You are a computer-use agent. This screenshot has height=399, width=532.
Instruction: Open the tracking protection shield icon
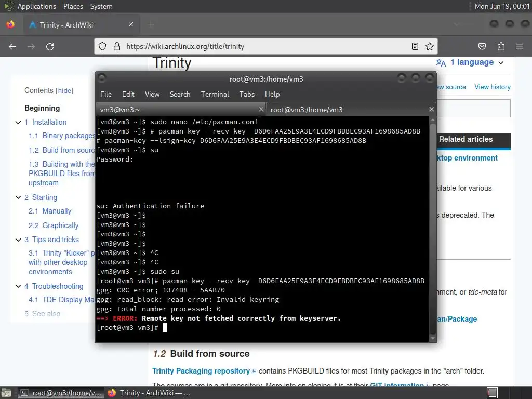pyautogui.click(x=102, y=46)
